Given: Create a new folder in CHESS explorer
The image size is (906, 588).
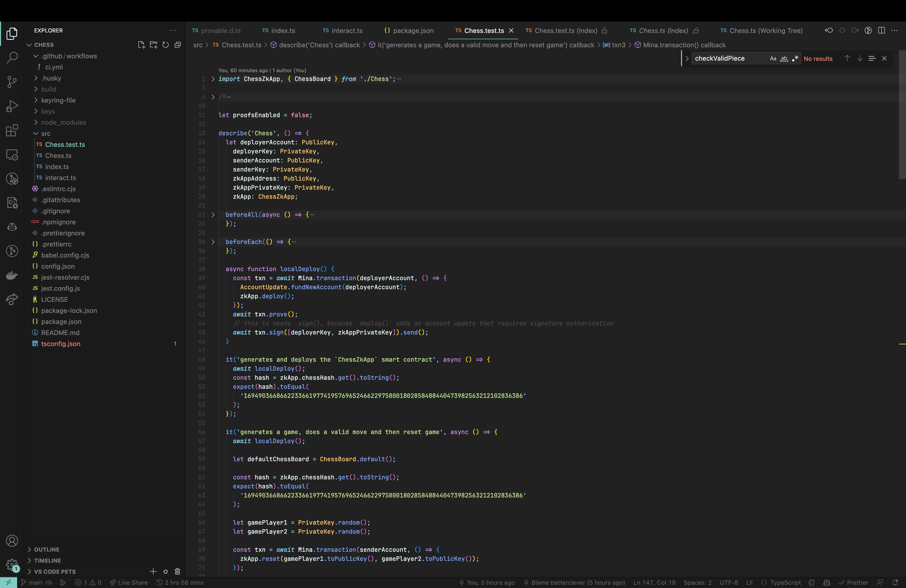Looking at the screenshot, I should pos(154,45).
